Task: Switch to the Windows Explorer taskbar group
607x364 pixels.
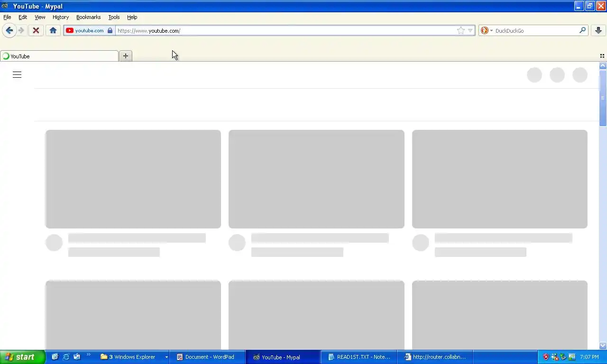Action: click(x=131, y=357)
